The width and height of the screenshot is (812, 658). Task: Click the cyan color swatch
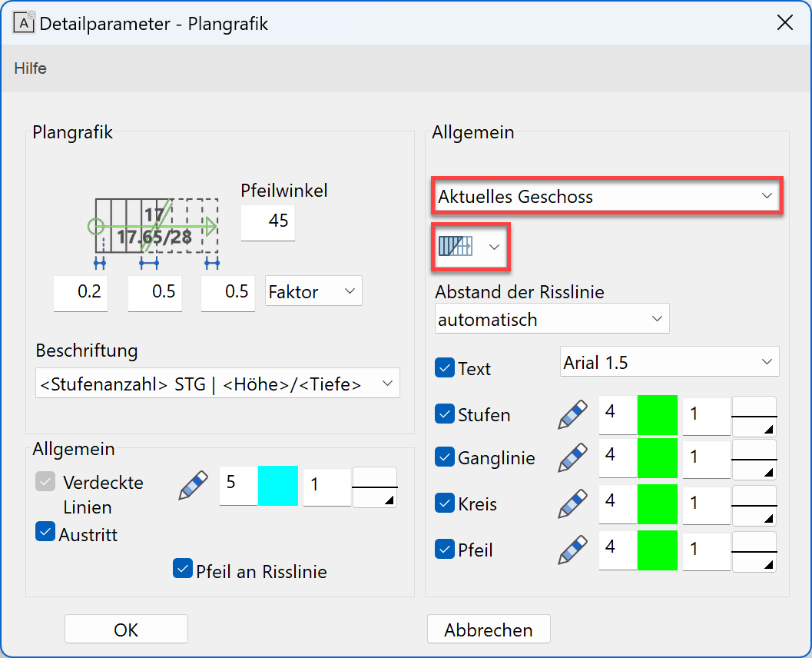click(x=277, y=486)
